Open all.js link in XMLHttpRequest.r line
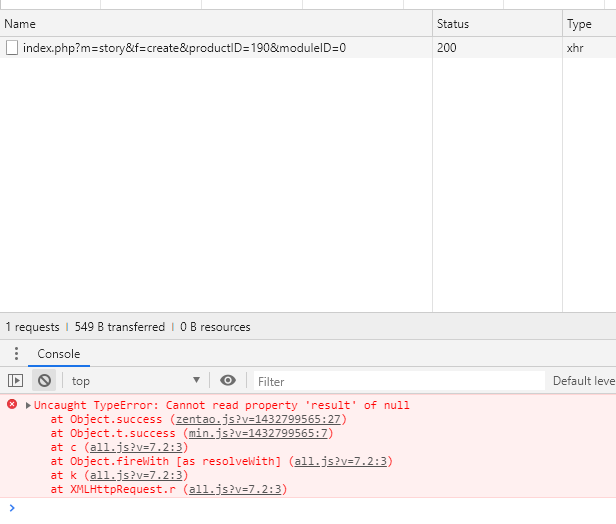This screenshot has width=616, height=524. (237, 489)
